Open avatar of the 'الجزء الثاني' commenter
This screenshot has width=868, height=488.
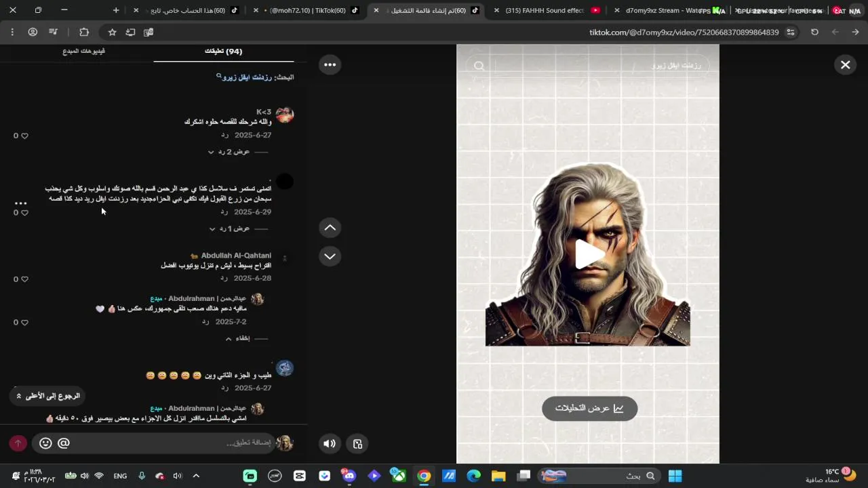285,368
